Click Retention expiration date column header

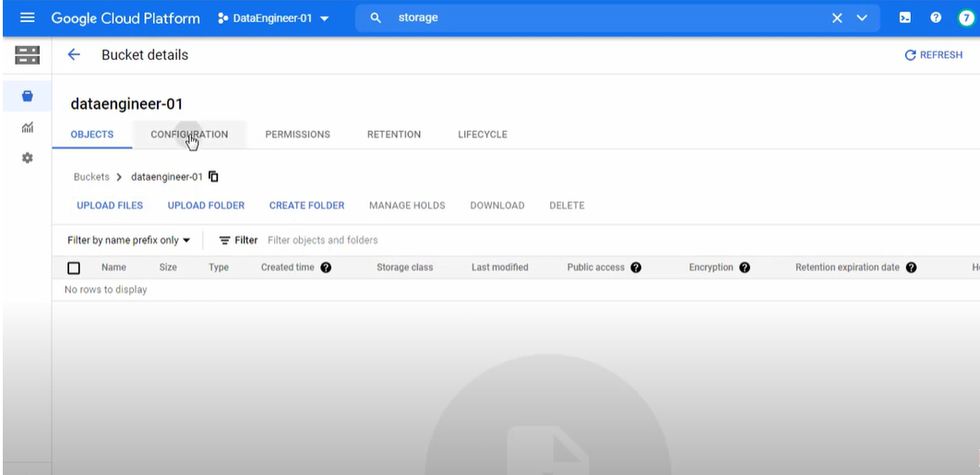847,267
